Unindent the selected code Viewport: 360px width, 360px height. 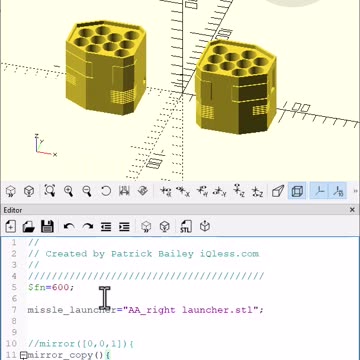(x=106, y=227)
